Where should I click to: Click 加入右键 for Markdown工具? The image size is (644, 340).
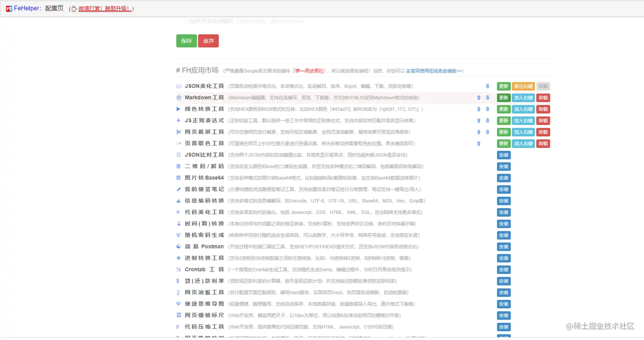coord(523,98)
